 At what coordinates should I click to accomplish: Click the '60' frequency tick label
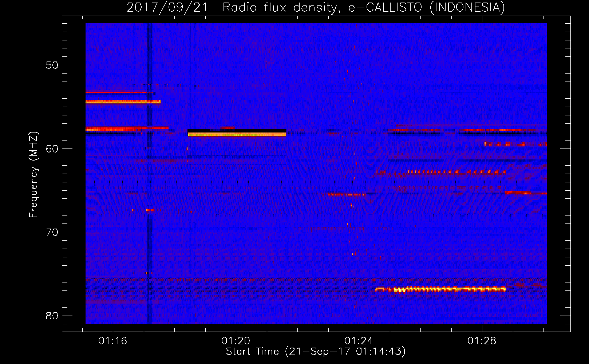pyautogui.click(x=52, y=149)
